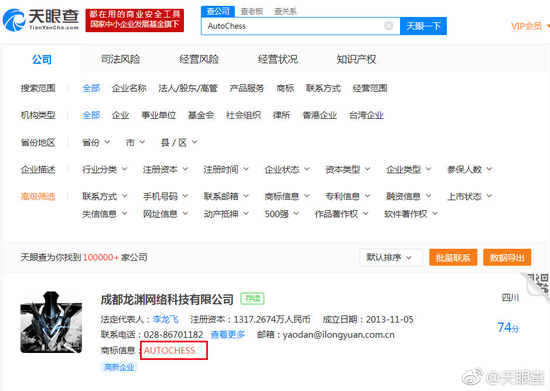Screen dimensions: 550x391
Task: Select the 公司 results tab
Action: point(41,59)
